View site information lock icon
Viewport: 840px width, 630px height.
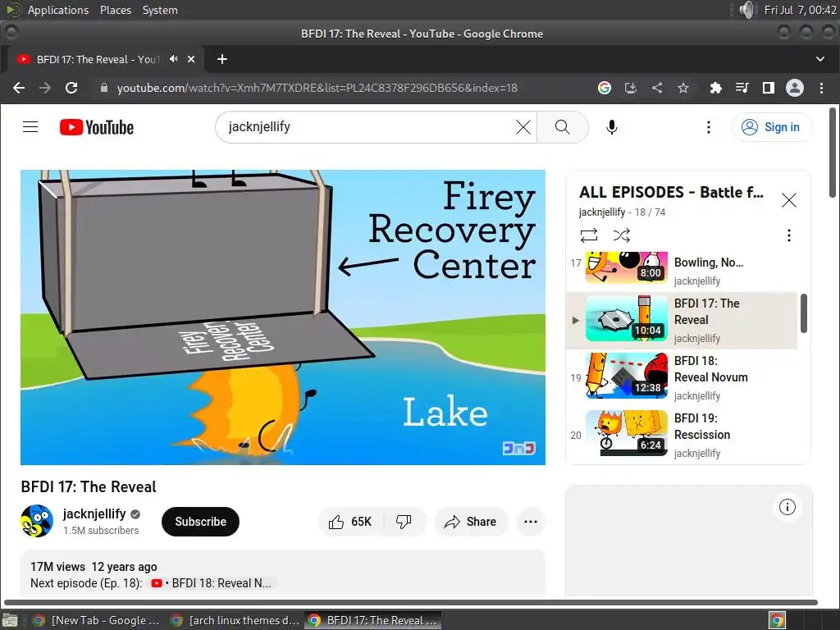pyautogui.click(x=104, y=88)
